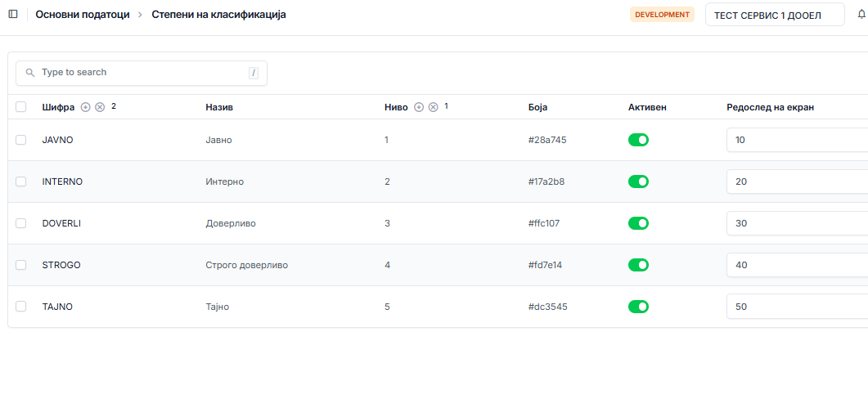
Task: Go to the Основни податоци breadcrumb
Action: click(83, 15)
